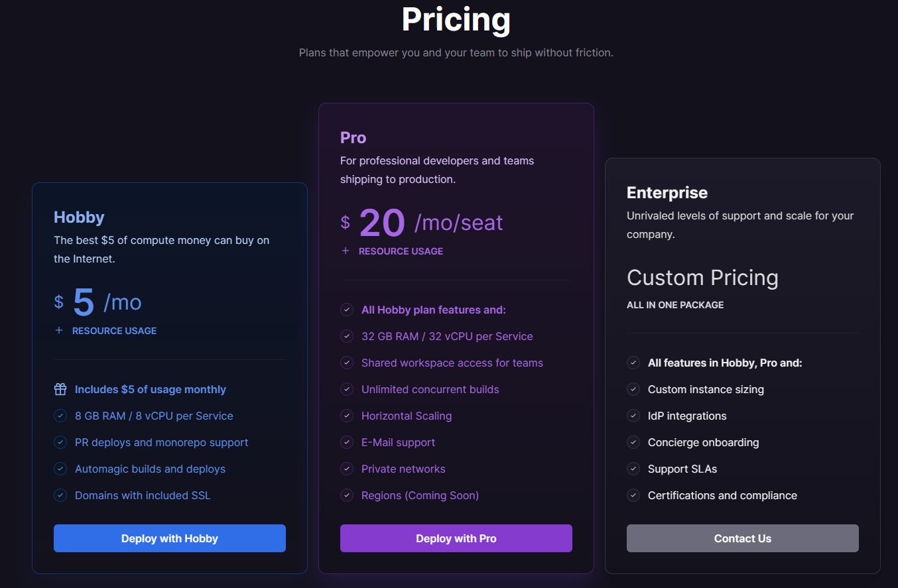Click the gift icon beside usage monthly

click(x=60, y=389)
